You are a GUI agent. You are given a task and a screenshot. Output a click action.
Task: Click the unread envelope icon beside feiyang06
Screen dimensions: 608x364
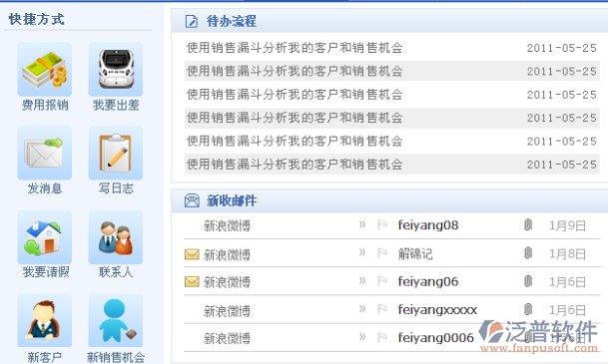tap(192, 281)
